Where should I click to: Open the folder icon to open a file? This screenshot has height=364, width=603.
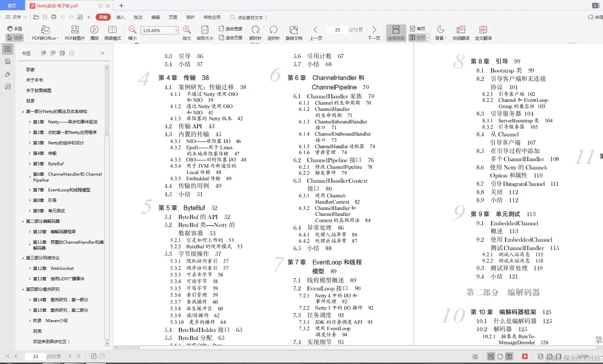coord(36,17)
